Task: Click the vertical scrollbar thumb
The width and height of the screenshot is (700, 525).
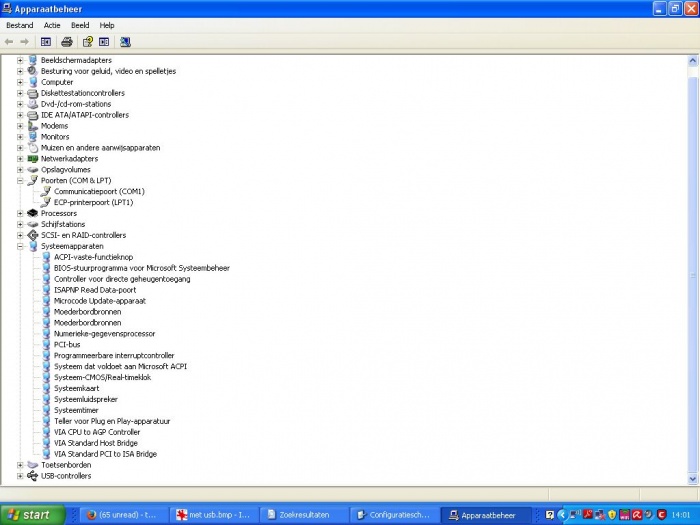Action: (692, 275)
